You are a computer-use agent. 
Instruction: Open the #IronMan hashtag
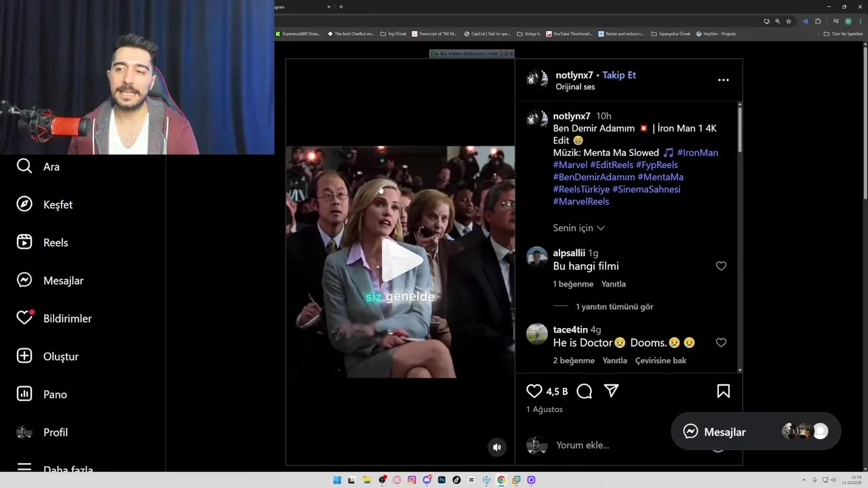pyautogui.click(x=698, y=152)
